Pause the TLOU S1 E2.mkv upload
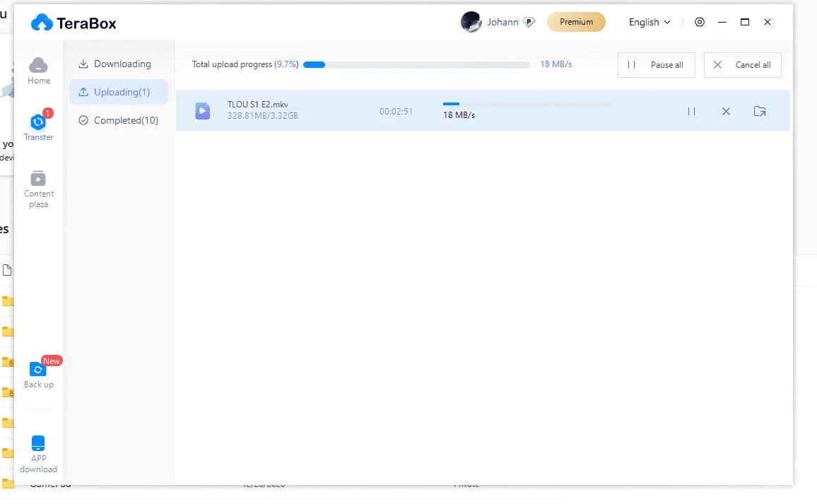The image size is (817, 504). tap(691, 112)
